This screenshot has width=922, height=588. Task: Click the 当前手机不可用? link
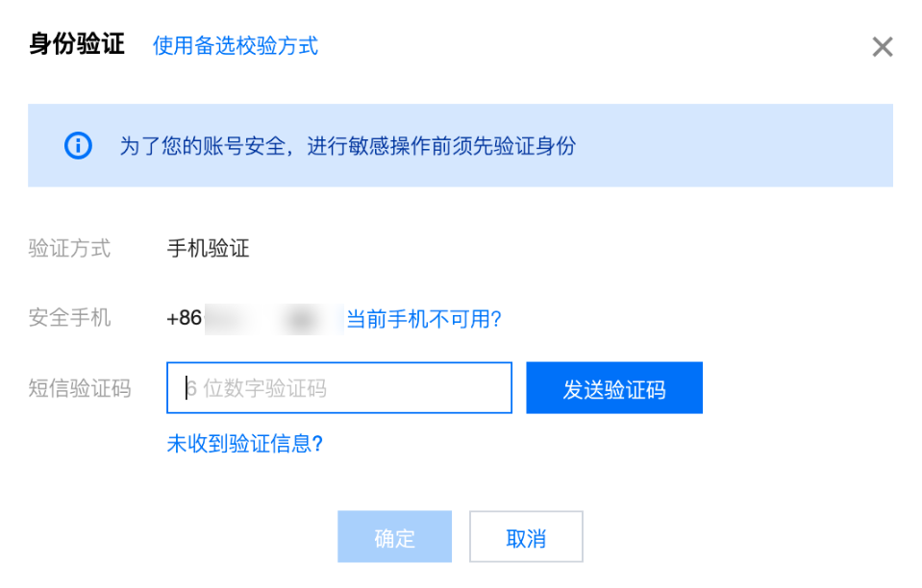click(423, 319)
